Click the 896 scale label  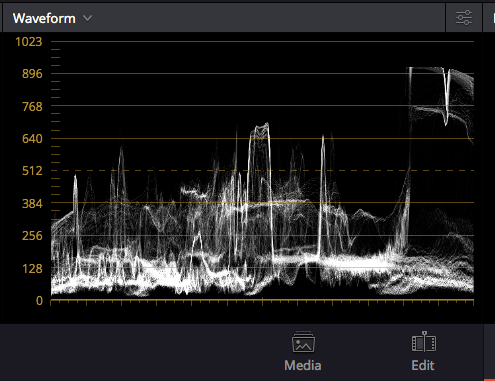click(x=32, y=74)
